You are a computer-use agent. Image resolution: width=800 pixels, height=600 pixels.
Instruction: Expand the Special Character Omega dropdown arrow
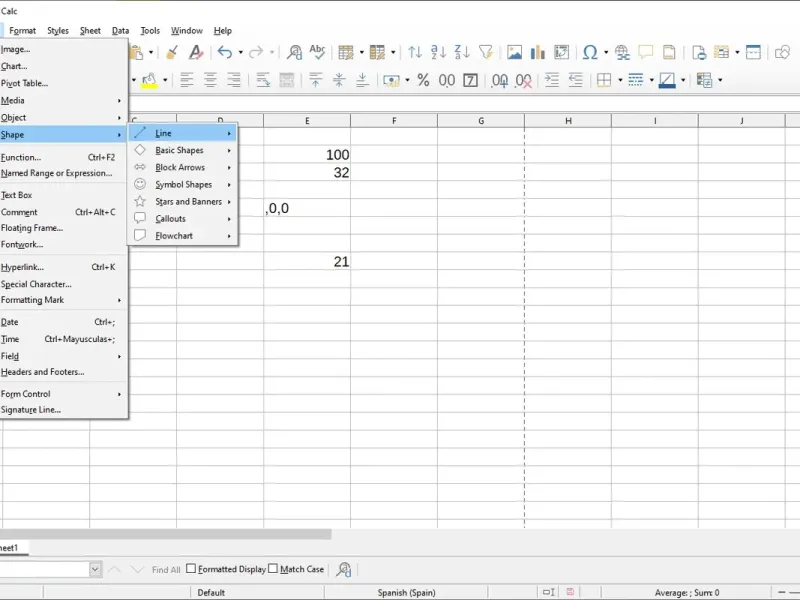coord(606,52)
